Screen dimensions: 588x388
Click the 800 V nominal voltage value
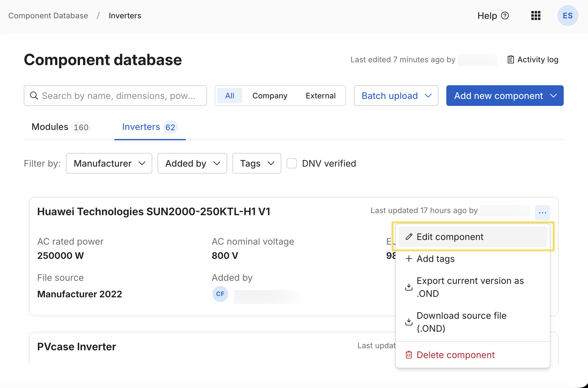pos(225,255)
